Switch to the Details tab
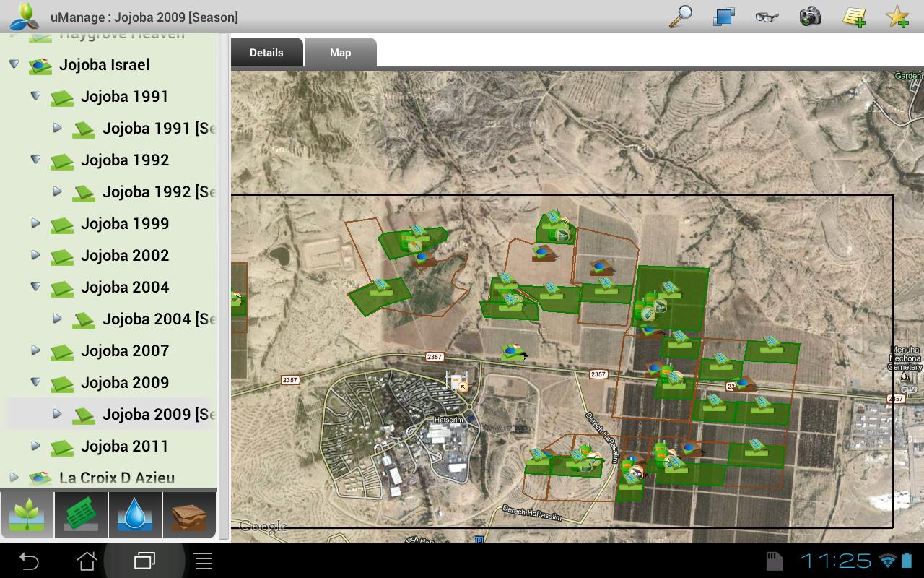Image resolution: width=924 pixels, height=578 pixels. 266,53
